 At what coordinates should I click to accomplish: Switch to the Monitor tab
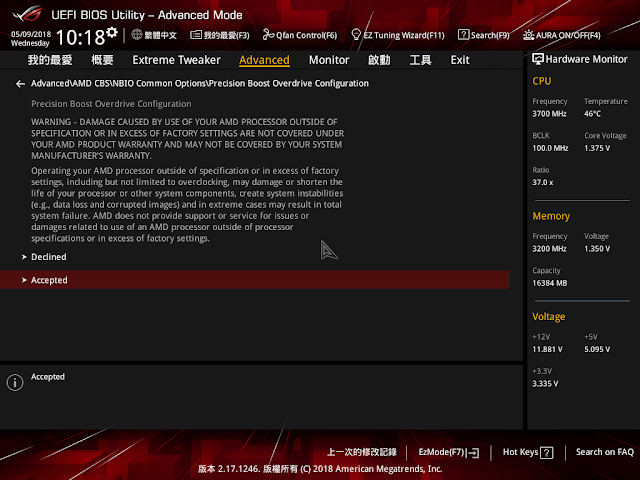[329, 60]
